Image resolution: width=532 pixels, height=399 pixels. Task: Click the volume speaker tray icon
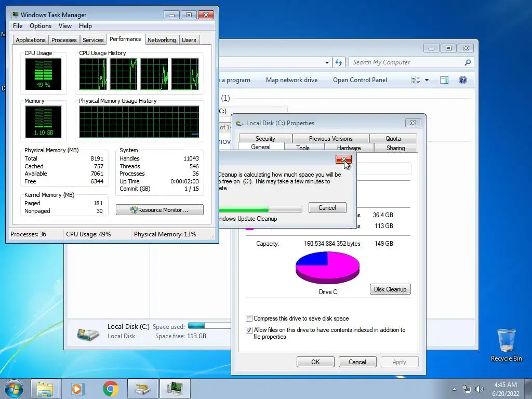click(480, 389)
